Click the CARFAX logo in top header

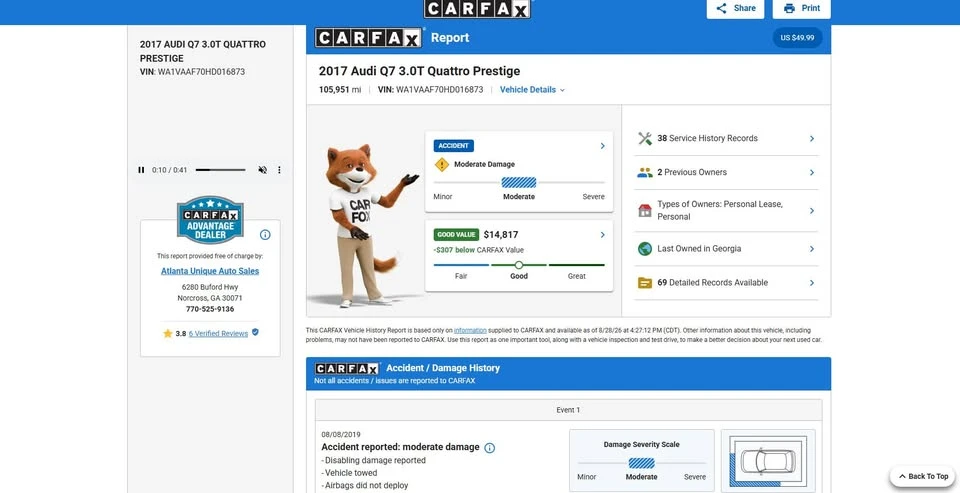(477, 9)
